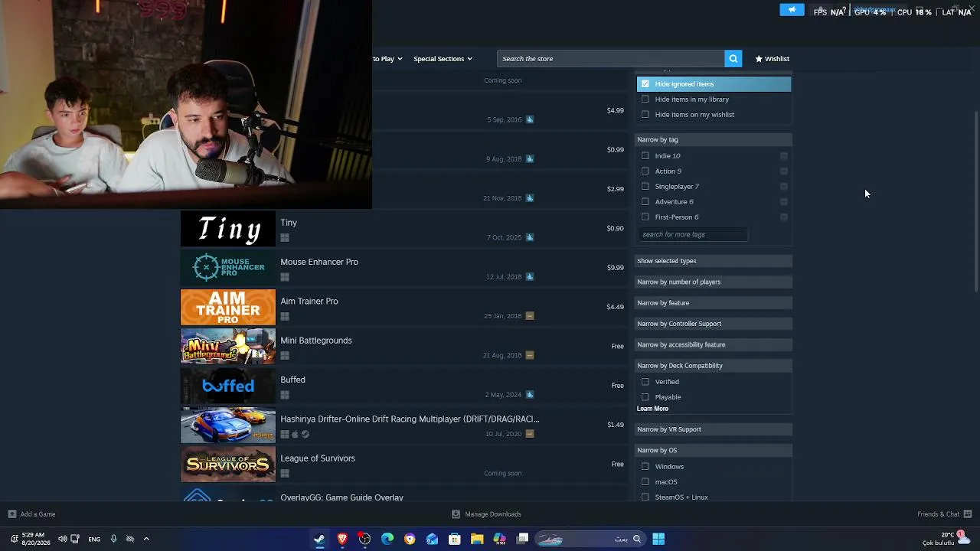Open Microsoft Store from the taskbar
The width and height of the screenshot is (980, 551).
pos(455,539)
